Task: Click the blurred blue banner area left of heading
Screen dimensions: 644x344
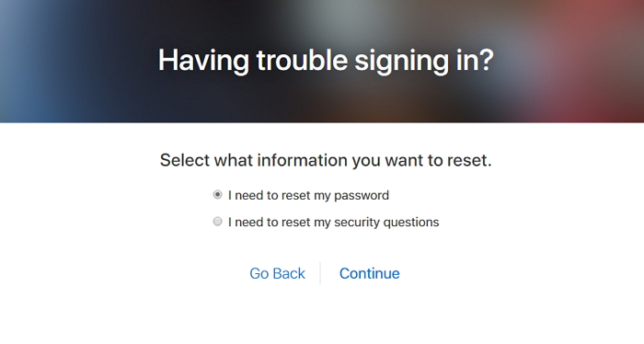Action: tap(62, 62)
